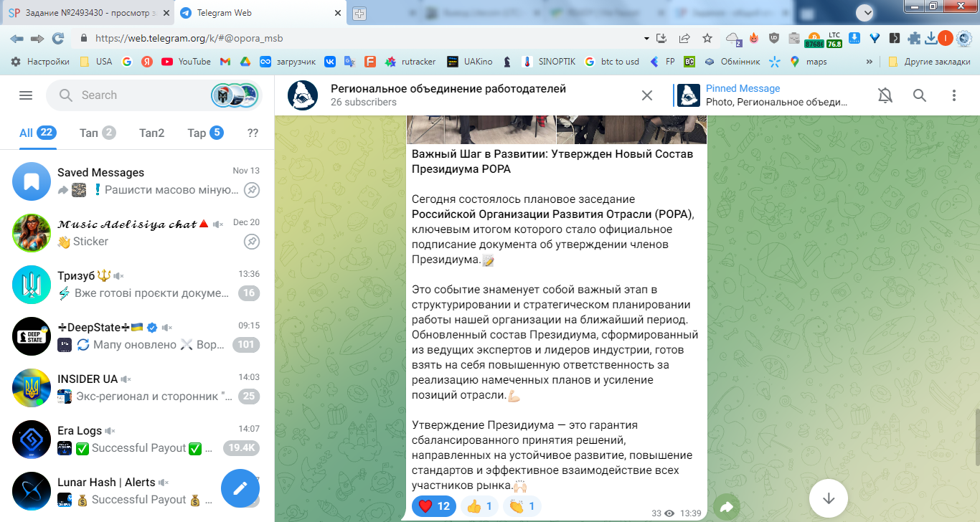Add the clapping hands reaction
This screenshot has height=522, width=980.
point(522,506)
